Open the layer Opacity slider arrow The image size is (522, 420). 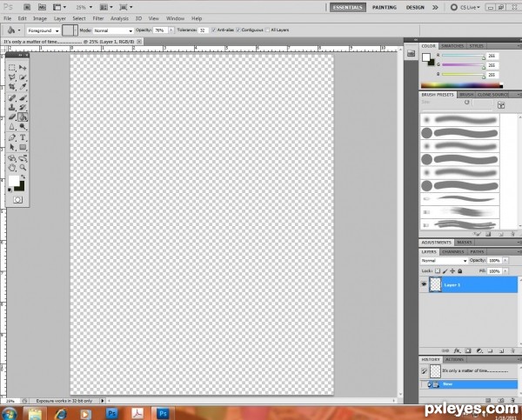(x=505, y=261)
